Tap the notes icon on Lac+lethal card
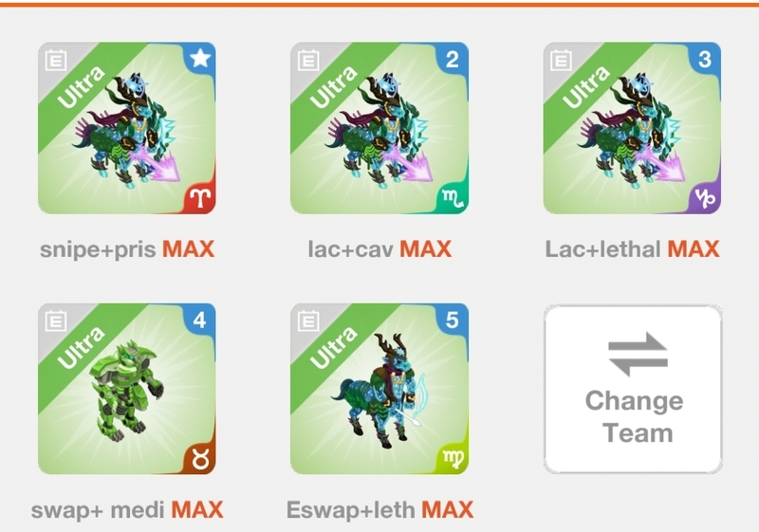Screen dimensions: 759x532 (x=561, y=61)
